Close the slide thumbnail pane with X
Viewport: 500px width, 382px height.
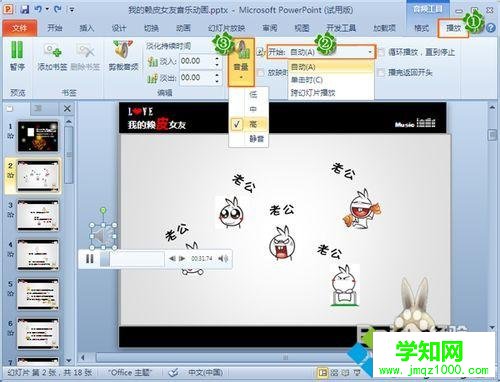[67, 108]
